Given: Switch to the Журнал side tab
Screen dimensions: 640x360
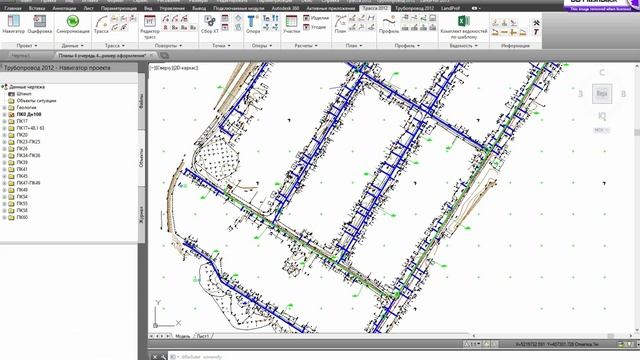Looking at the screenshot, I should pos(142,214).
